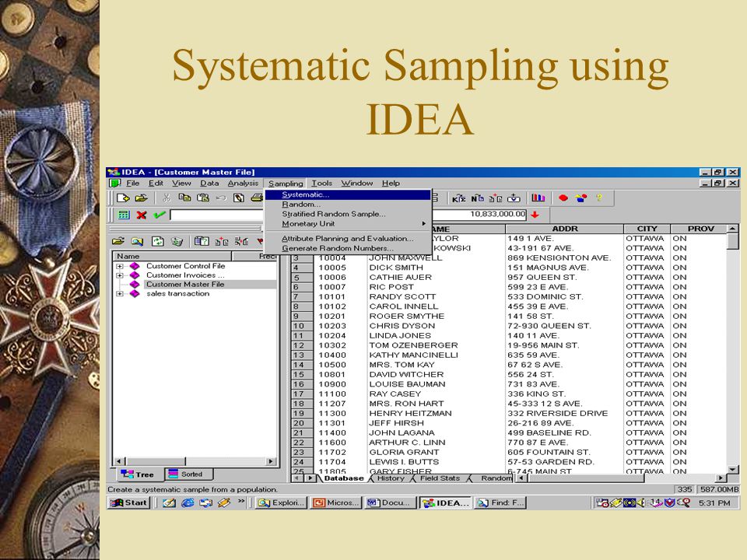Open the Data menu
The width and height of the screenshot is (747, 560).
[x=209, y=184]
